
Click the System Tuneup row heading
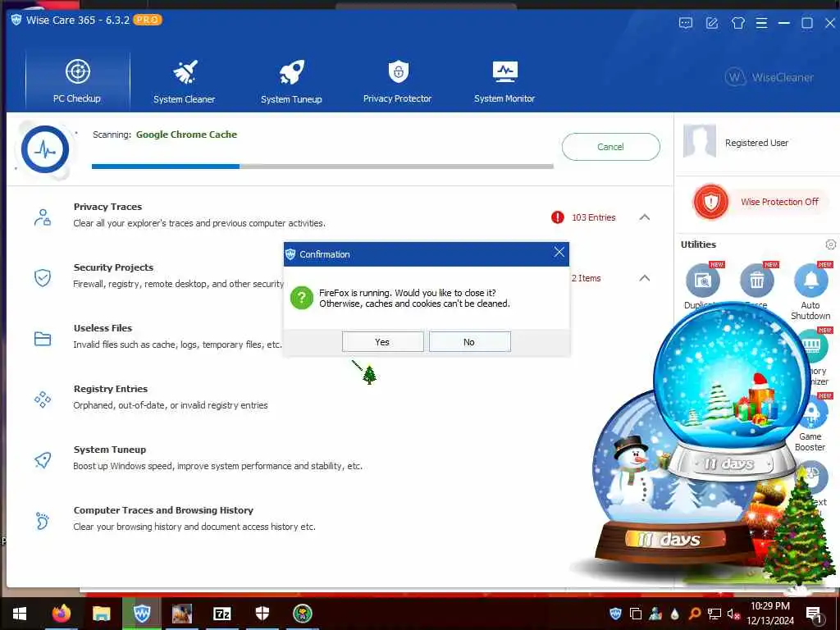(110, 450)
